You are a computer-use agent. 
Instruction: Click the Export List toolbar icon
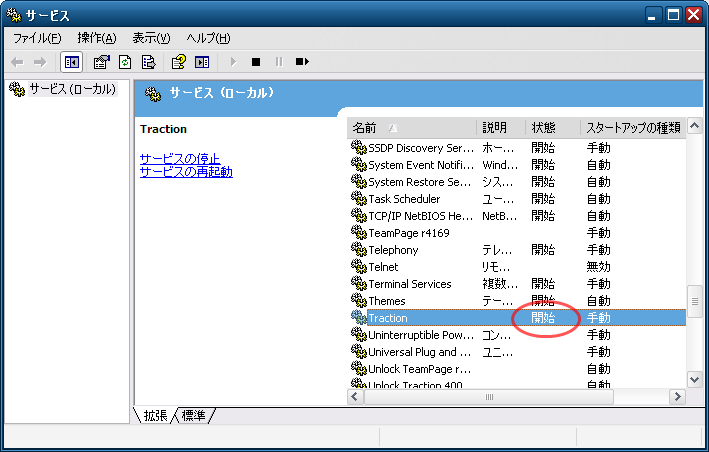click(148, 62)
